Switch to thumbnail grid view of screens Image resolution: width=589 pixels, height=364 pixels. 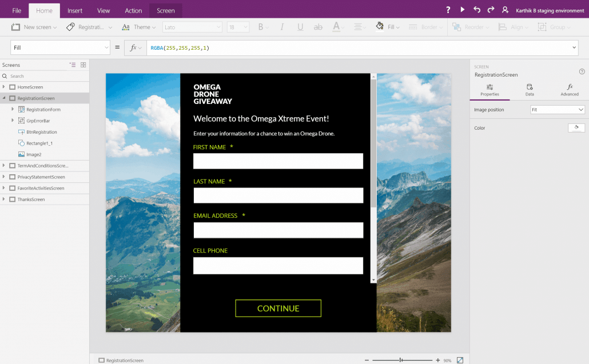tap(83, 65)
